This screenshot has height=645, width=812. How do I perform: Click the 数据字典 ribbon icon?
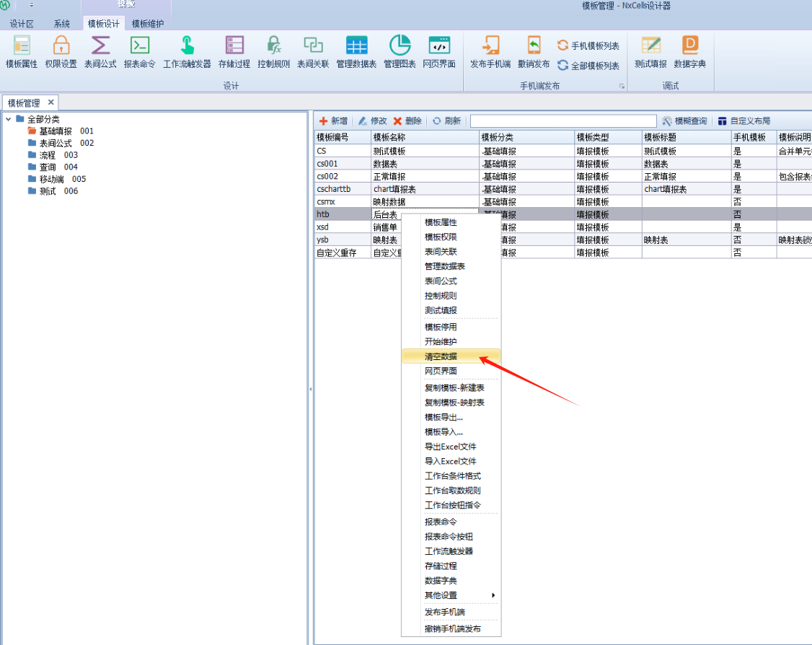[690, 45]
